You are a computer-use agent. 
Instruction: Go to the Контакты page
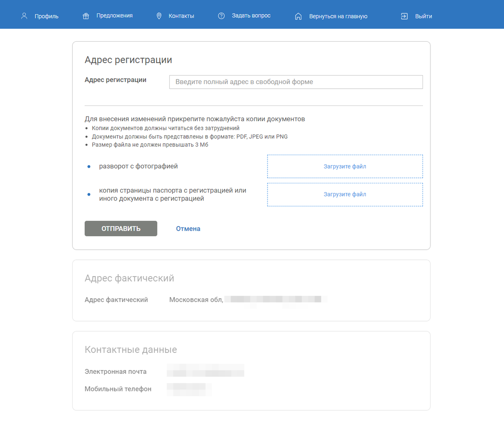pyautogui.click(x=181, y=16)
